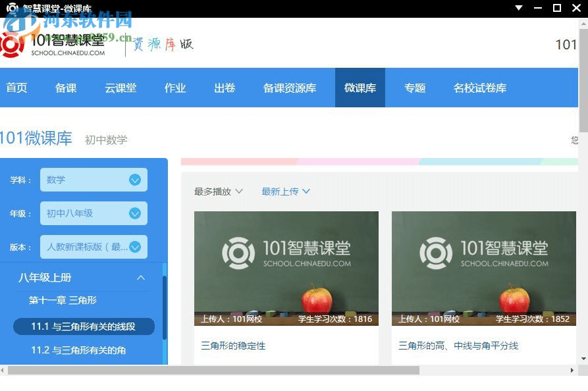
Task: Open the 学科 dropdown showing 数学
Action: [94, 180]
